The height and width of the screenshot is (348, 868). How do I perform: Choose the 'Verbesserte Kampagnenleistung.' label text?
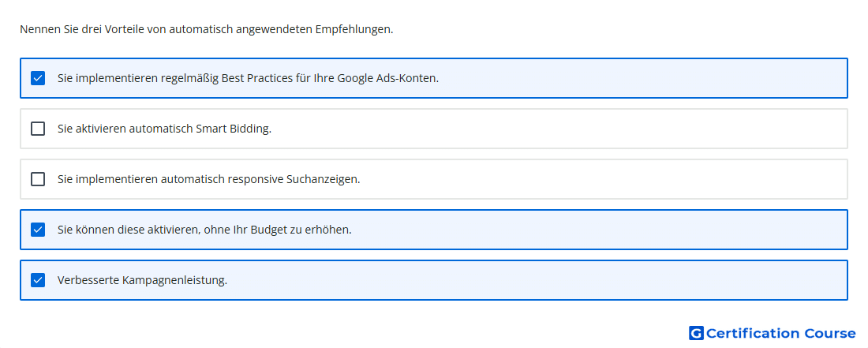(142, 280)
